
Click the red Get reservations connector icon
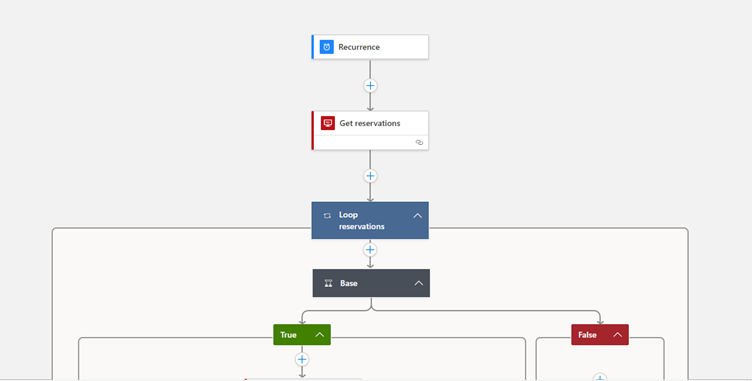328,123
